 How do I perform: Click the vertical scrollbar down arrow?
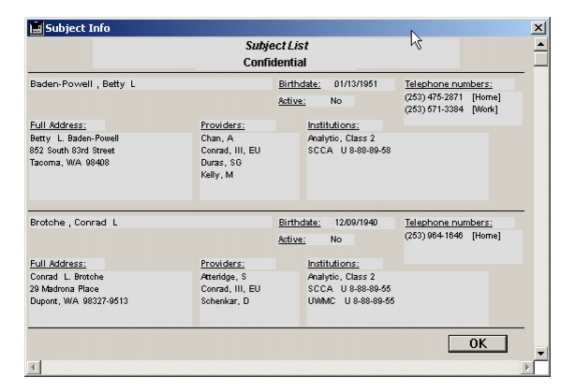pyautogui.click(x=540, y=354)
